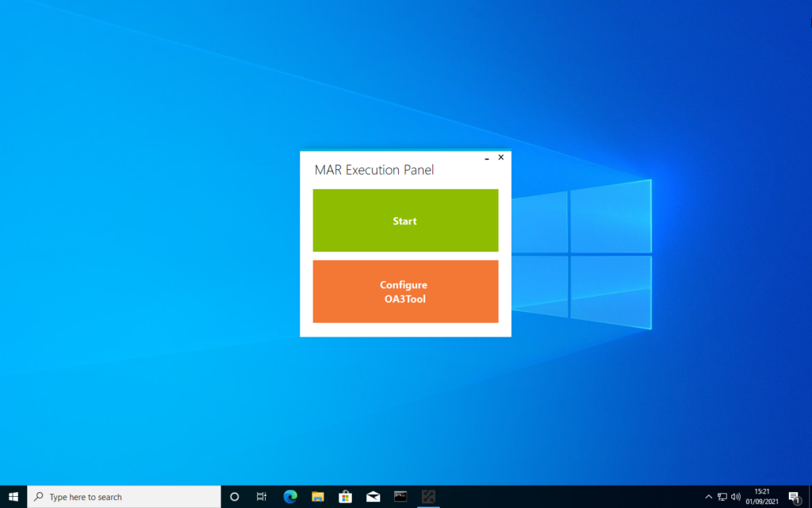Click the green Start button

point(405,221)
